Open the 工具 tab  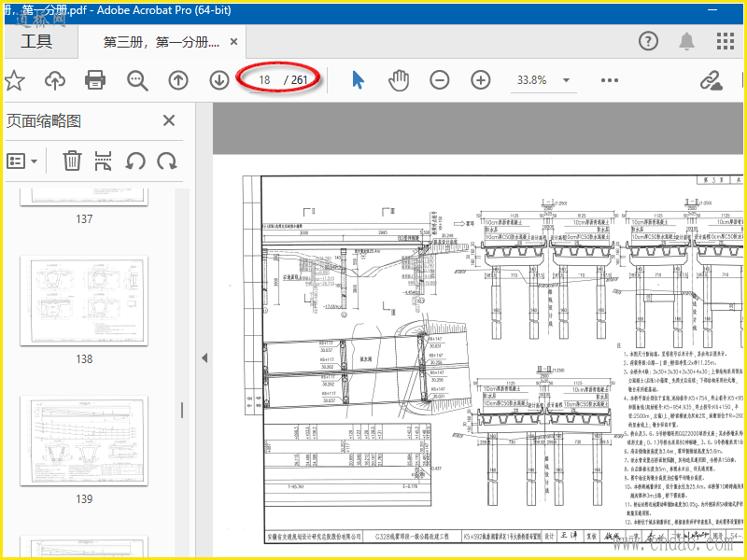[36, 42]
